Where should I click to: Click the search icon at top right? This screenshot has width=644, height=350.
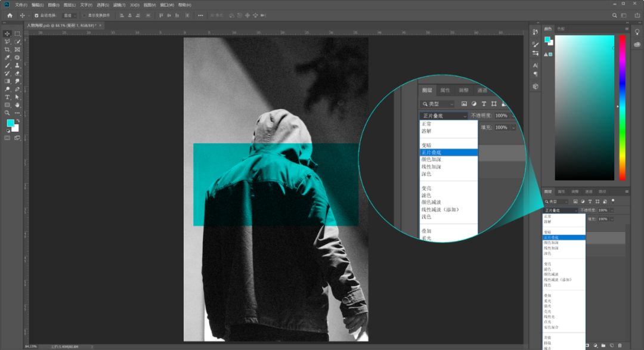(x=615, y=16)
